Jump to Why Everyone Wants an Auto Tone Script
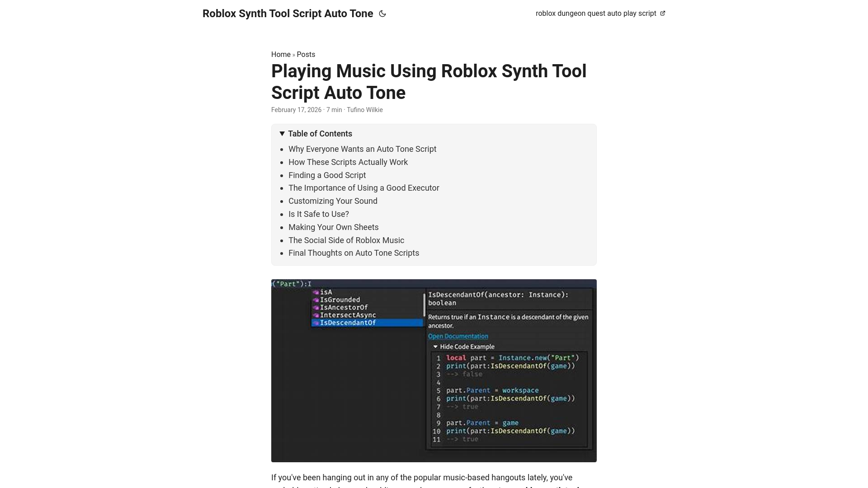This screenshot has width=868, height=488. 362,149
